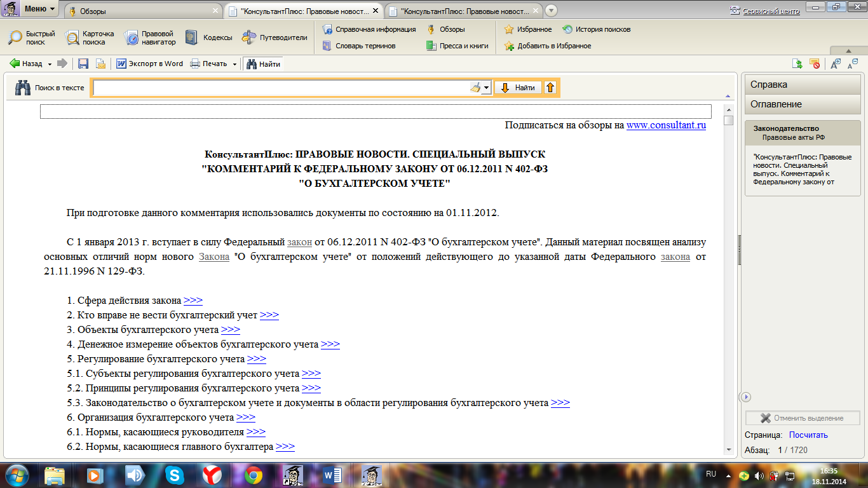
Task: Open the search text history dropdown
Action: (x=487, y=88)
